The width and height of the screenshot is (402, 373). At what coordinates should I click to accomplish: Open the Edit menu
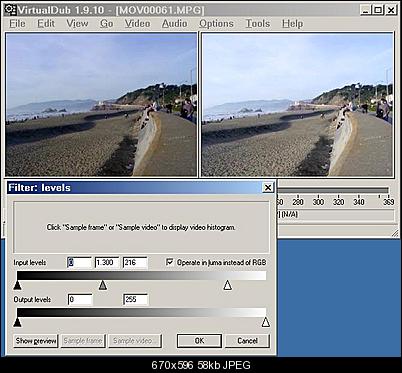(x=46, y=24)
